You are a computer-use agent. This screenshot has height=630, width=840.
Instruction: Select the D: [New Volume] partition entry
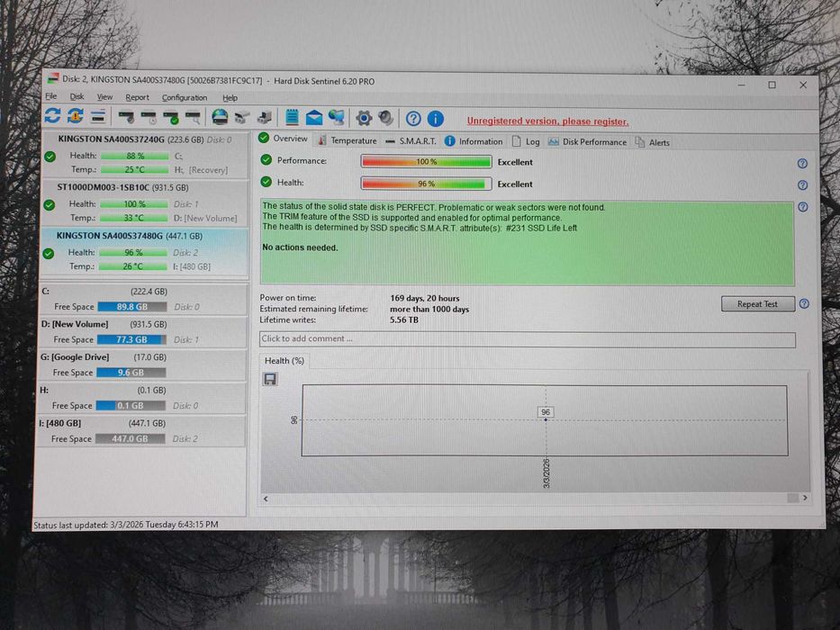tap(142, 331)
